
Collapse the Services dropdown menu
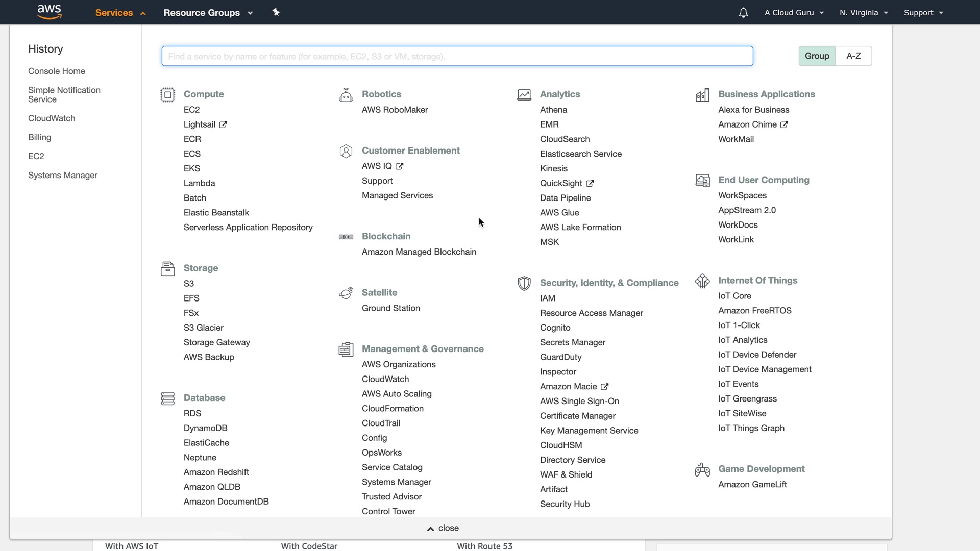120,13
